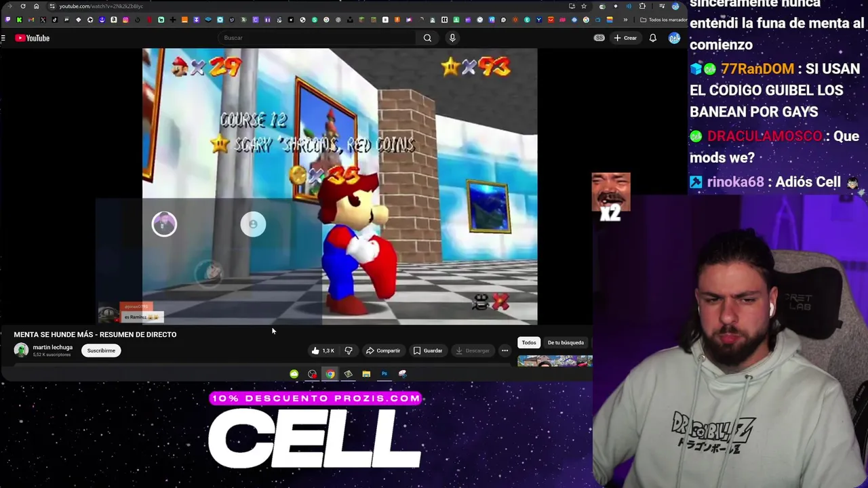Open the browser extensions puzzle icon
Screen dimensions: 868x488
pos(642,6)
